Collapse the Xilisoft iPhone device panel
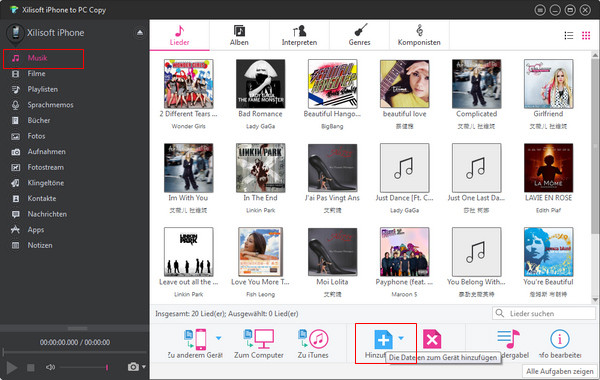This screenshot has height=380, width=600. pyautogui.click(x=140, y=33)
